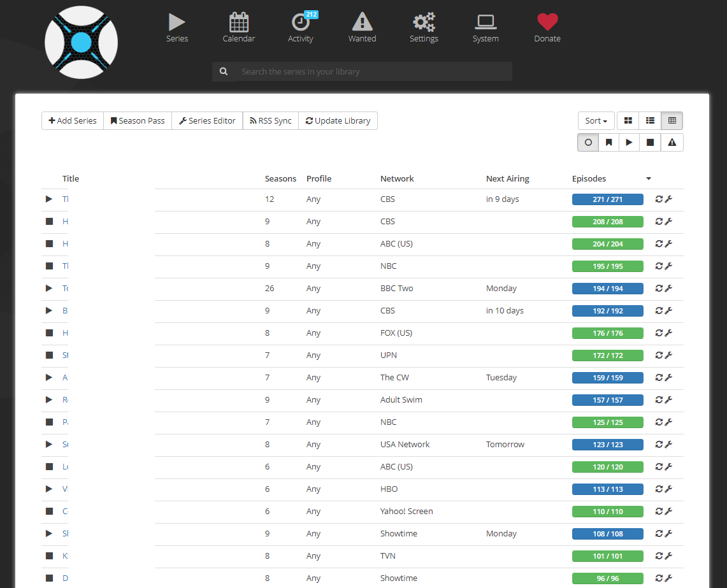Viewport: 727px width, 588px height.
Task: Refresh the 157 / 157 series row
Action: point(659,399)
